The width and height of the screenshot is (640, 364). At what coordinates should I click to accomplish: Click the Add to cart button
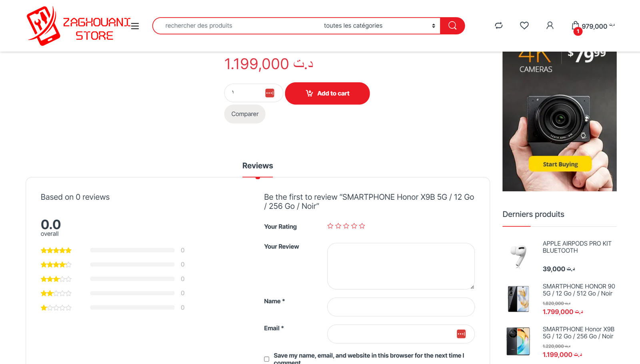327,93
